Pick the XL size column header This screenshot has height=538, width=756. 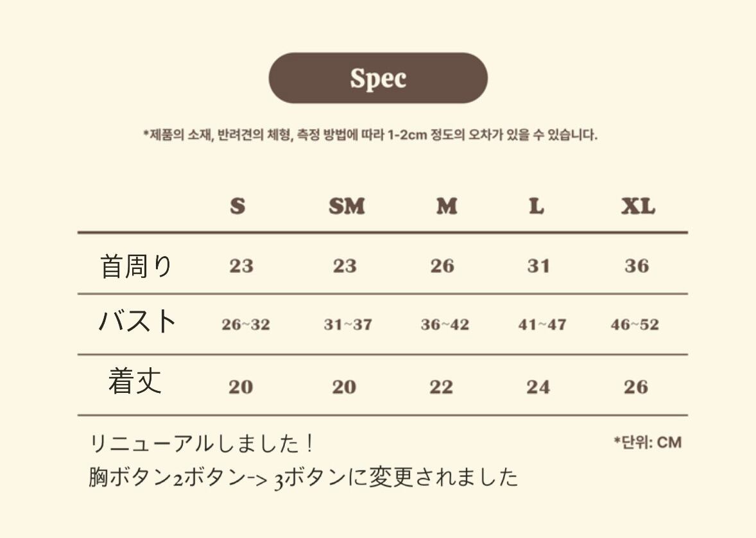tap(638, 207)
